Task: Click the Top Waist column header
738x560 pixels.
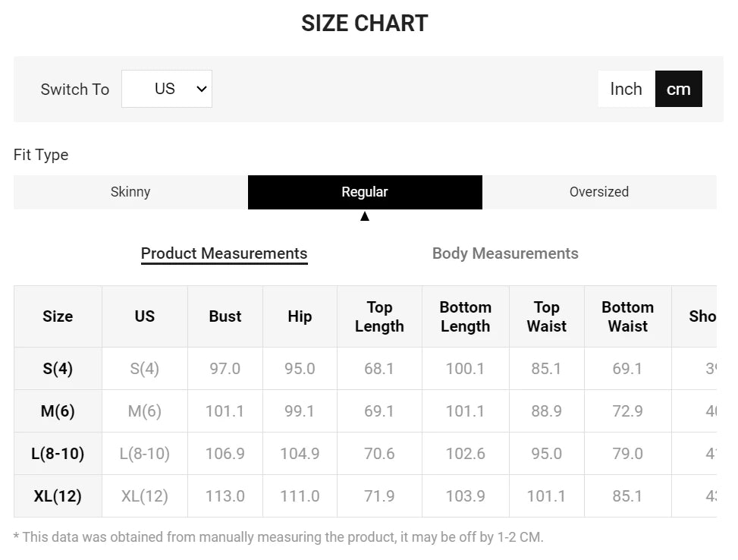Action: click(546, 316)
